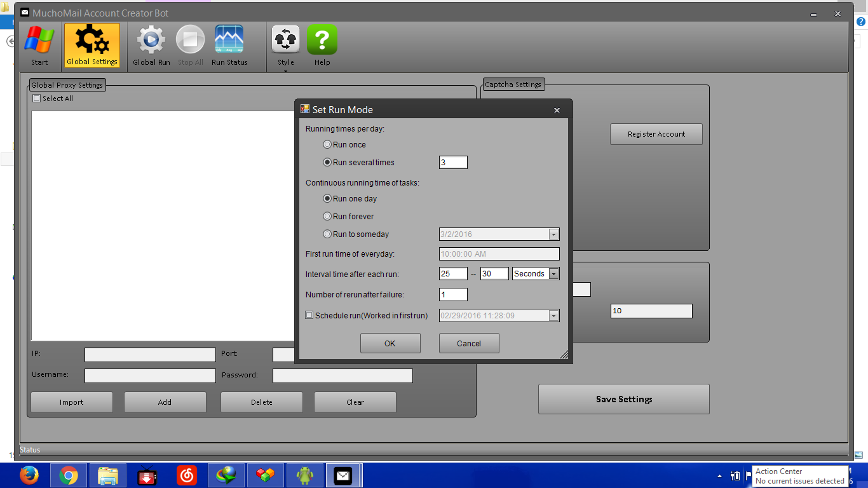Image resolution: width=868 pixels, height=488 pixels.
Task: Launch Chrome from the taskbar
Action: pyautogui.click(x=69, y=475)
